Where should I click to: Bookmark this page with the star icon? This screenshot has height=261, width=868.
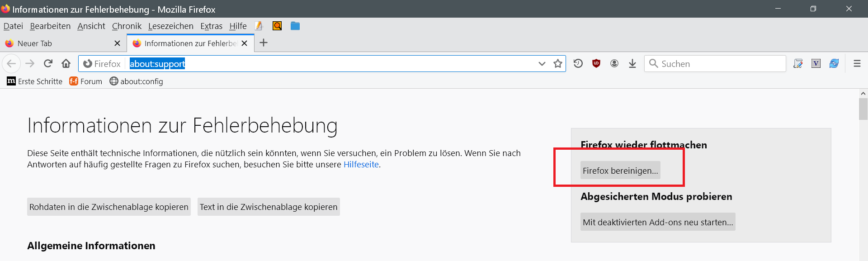click(558, 64)
